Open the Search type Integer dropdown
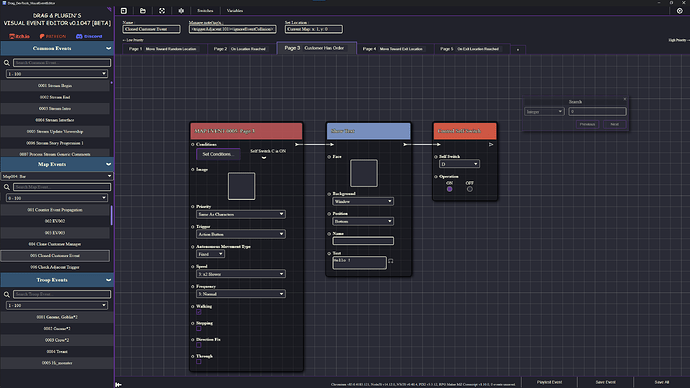690x388 pixels. 544,112
